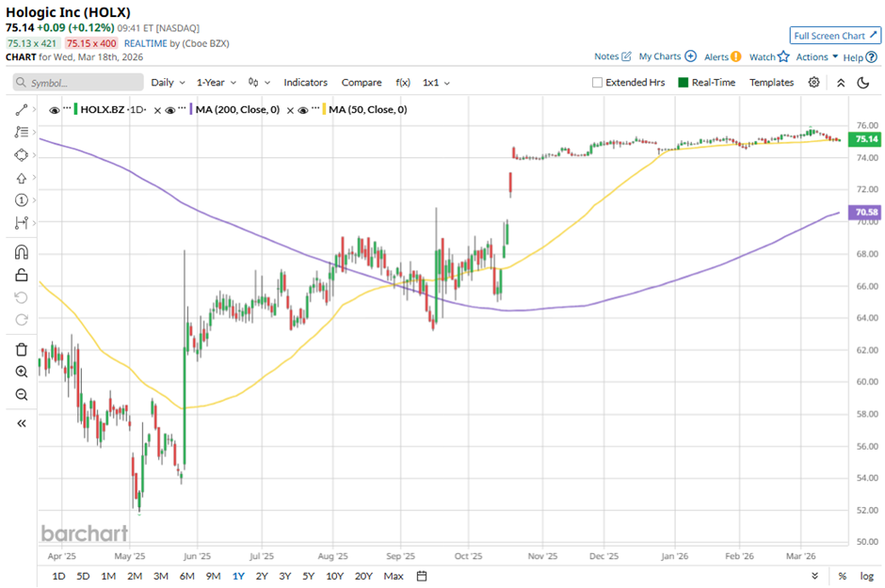Viewport: 885px width, 588px height.
Task: Enable the Extended Hrs checkbox
Action: [x=597, y=82]
